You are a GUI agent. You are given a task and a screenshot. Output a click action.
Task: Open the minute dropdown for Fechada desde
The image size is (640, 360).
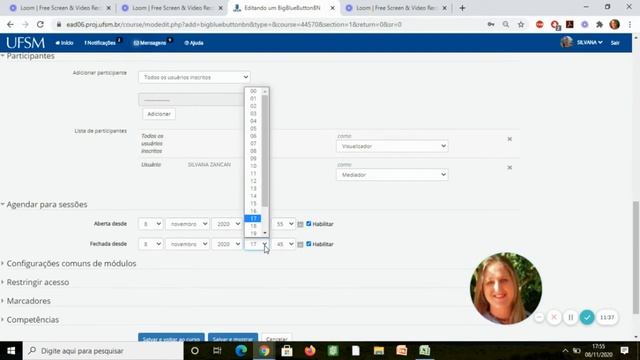pyautogui.click(x=283, y=244)
